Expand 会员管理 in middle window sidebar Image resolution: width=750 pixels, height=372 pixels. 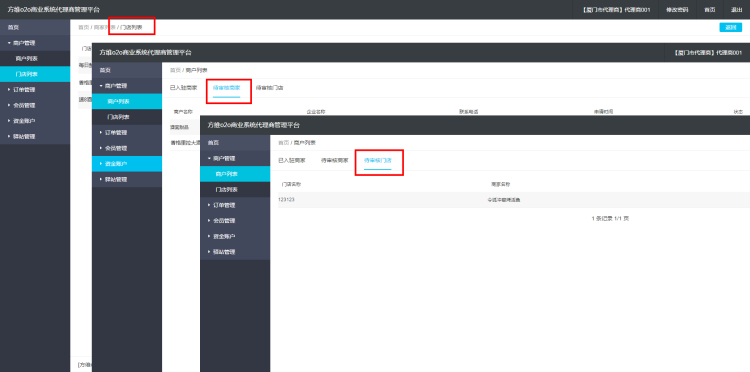[x=127, y=148]
